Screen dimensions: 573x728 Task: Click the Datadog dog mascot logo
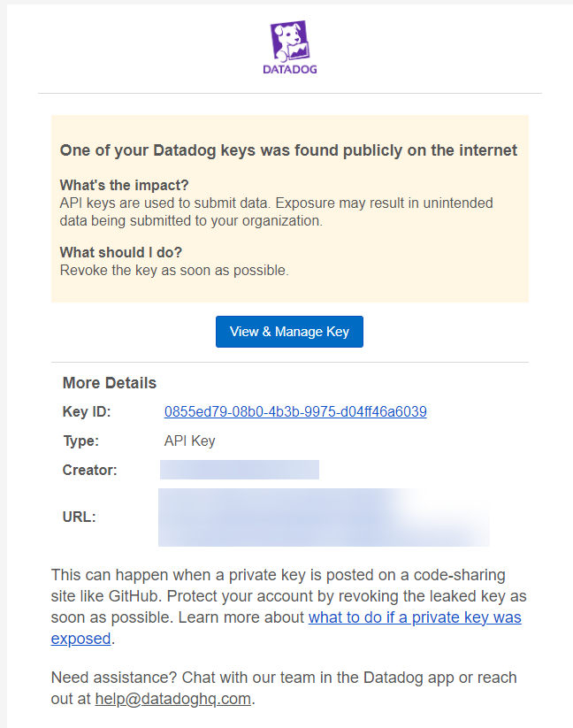[290, 41]
